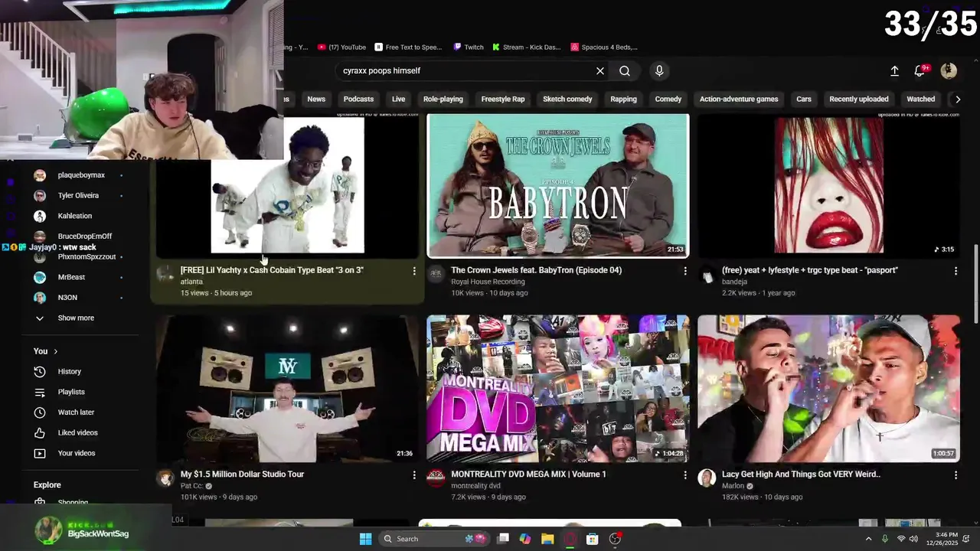The width and height of the screenshot is (980, 551).
Task: Open options for Lil Yachty type beat video
Action: [x=414, y=271]
